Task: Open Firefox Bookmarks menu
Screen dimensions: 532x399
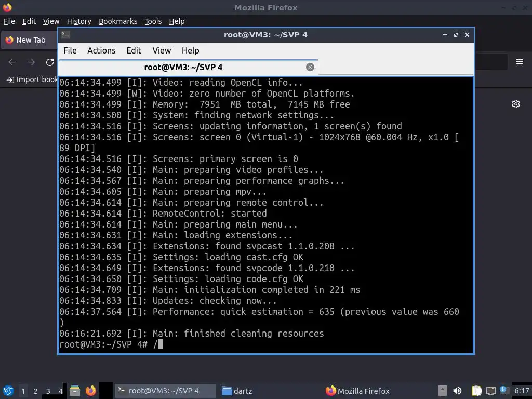Action: coord(118,21)
